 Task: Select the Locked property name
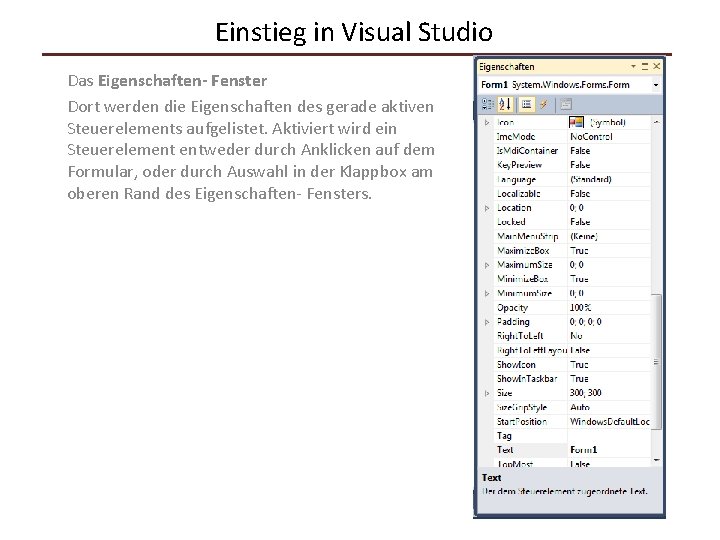[x=511, y=222]
